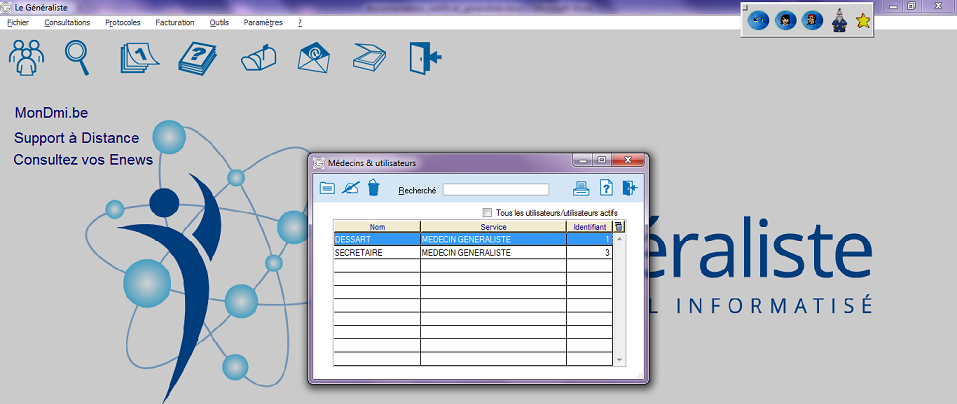
Task: Click MEDECIN GENERALISTE in the DESSART row
Action: tap(493, 239)
